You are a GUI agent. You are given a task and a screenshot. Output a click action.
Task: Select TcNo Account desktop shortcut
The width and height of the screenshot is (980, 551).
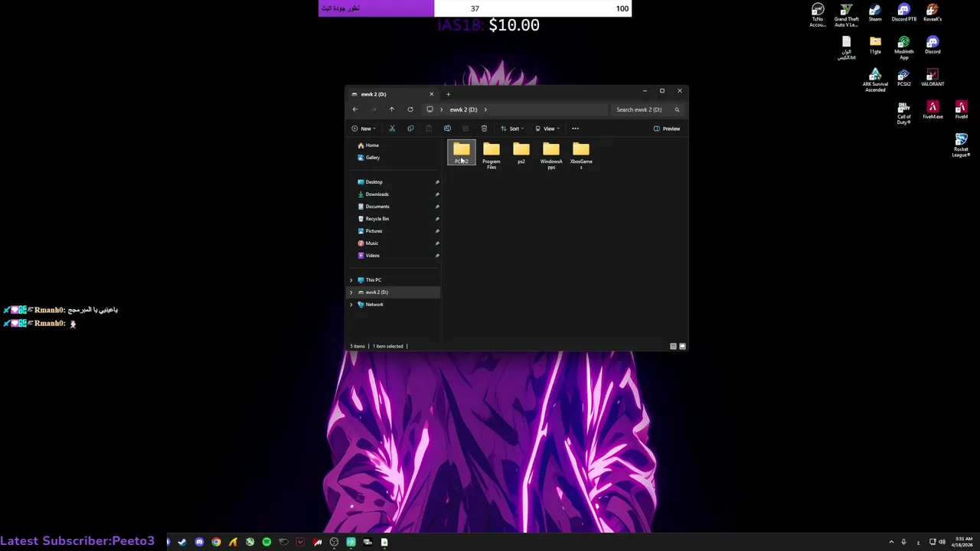818,15
